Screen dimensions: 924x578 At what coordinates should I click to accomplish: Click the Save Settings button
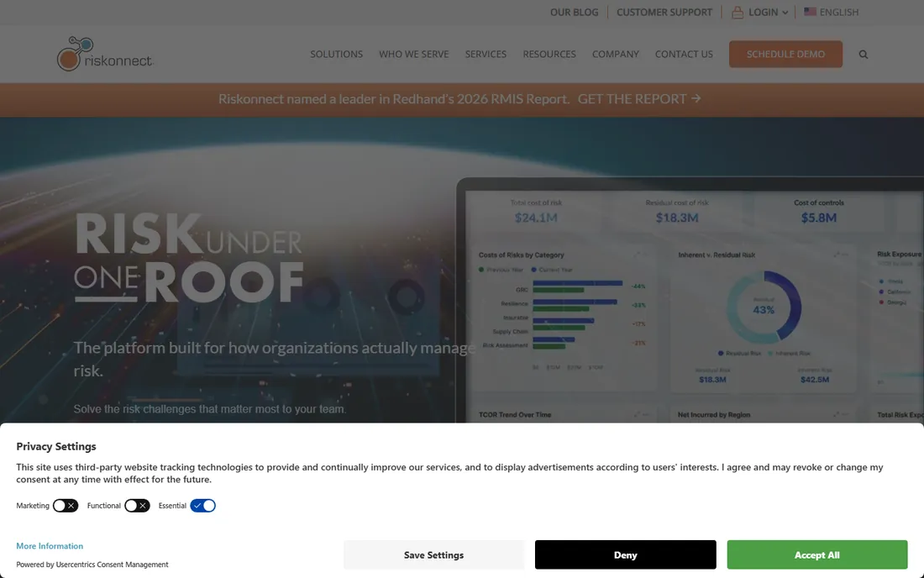click(x=433, y=555)
